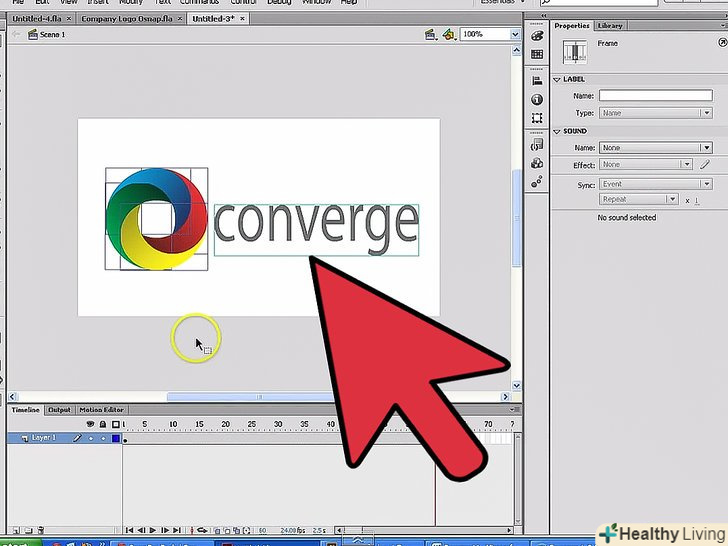This screenshot has height=546, width=728.
Task: Go to last frame button
Action: pos(176,530)
